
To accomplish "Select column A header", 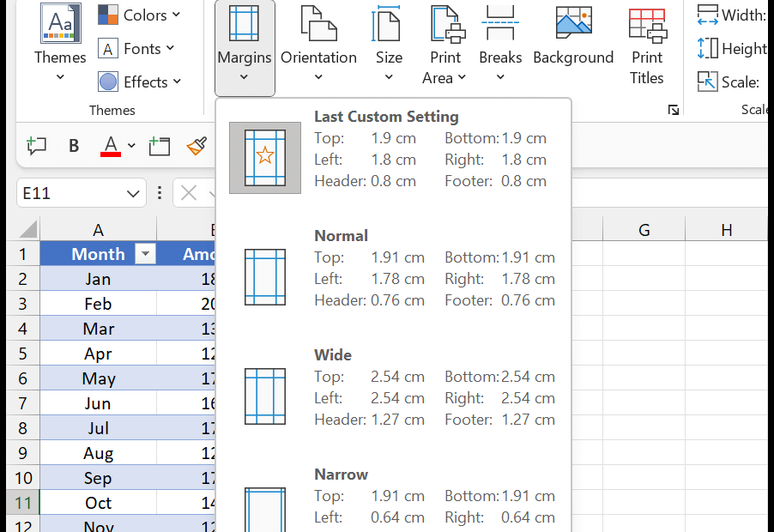I will 98,230.
